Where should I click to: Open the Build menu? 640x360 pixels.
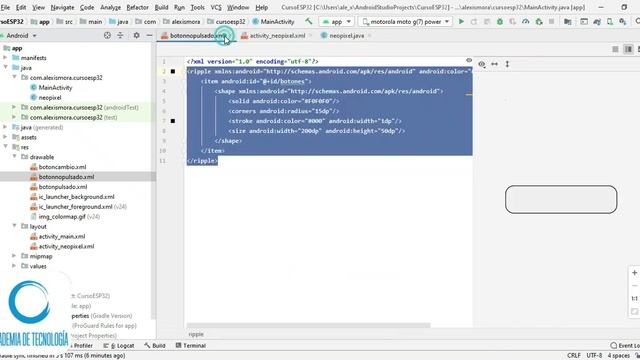pos(161,7)
